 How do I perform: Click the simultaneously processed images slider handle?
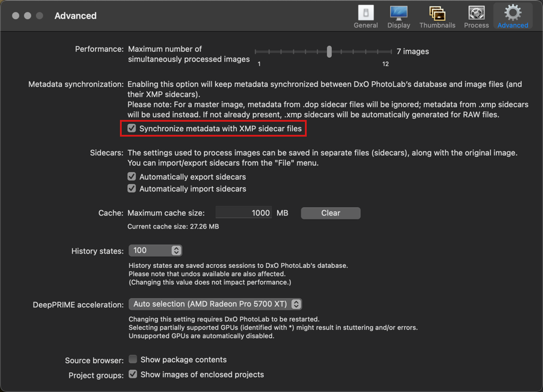pyautogui.click(x=329, y=51)
